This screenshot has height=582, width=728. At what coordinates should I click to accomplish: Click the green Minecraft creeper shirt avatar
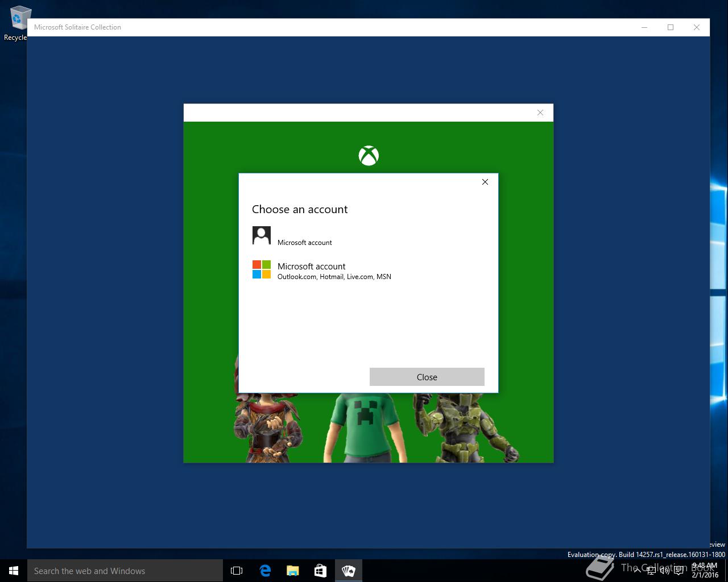(365, 427)
